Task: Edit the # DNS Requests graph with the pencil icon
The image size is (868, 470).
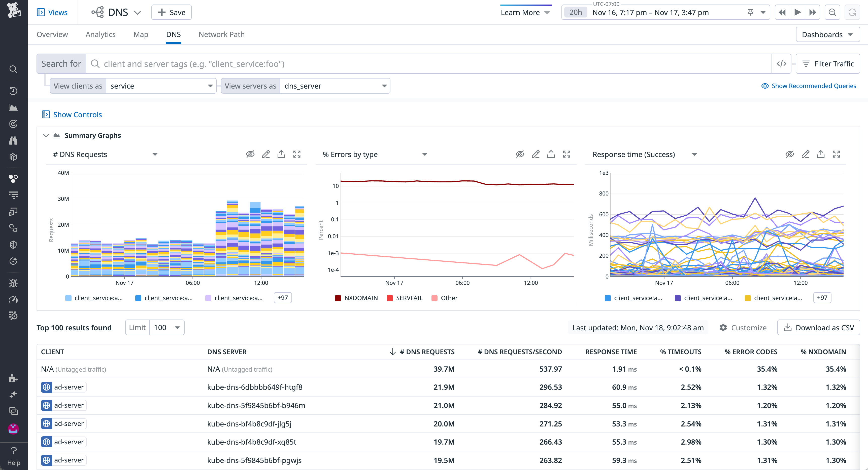Action: (x=266, y=154)
